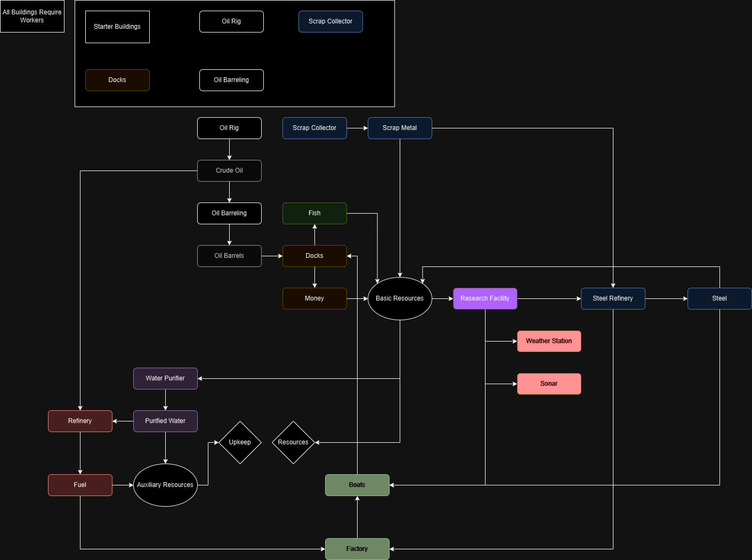Viewport: 752px width, 560px height.
Task: Click the All Buildings Require Workers note
Action: 32,16
